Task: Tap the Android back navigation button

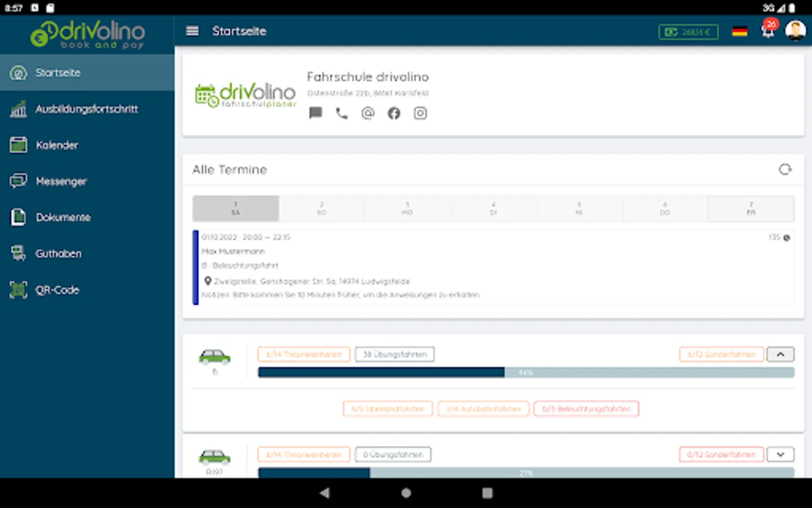Action: tap(324, 493)
